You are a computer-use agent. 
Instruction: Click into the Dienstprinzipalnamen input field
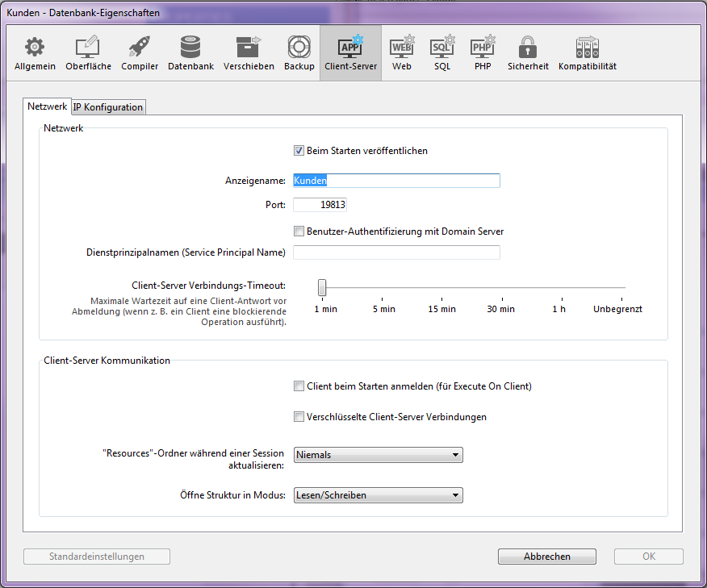point(396,252)
